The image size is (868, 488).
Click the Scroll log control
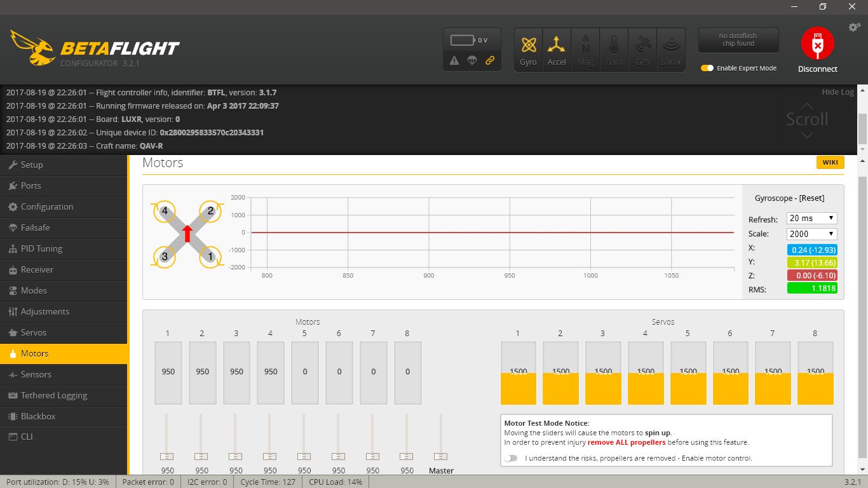tap(807, 119)
